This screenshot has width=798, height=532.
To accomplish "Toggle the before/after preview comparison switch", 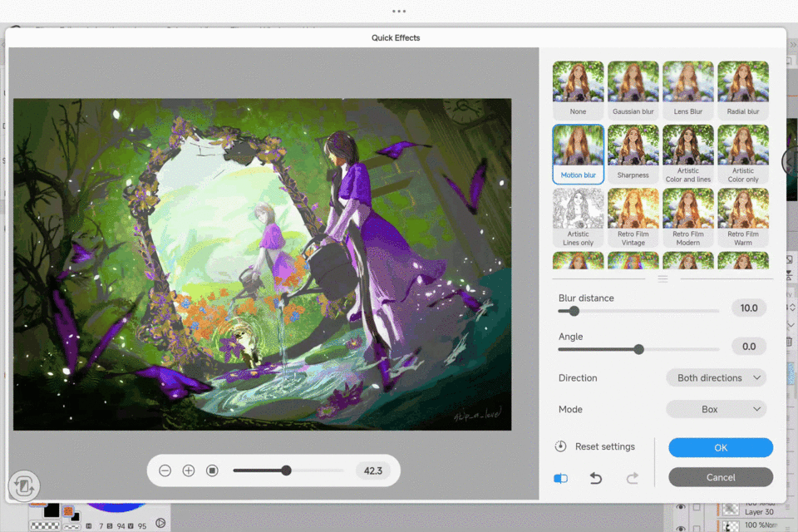I will [561, 478].
